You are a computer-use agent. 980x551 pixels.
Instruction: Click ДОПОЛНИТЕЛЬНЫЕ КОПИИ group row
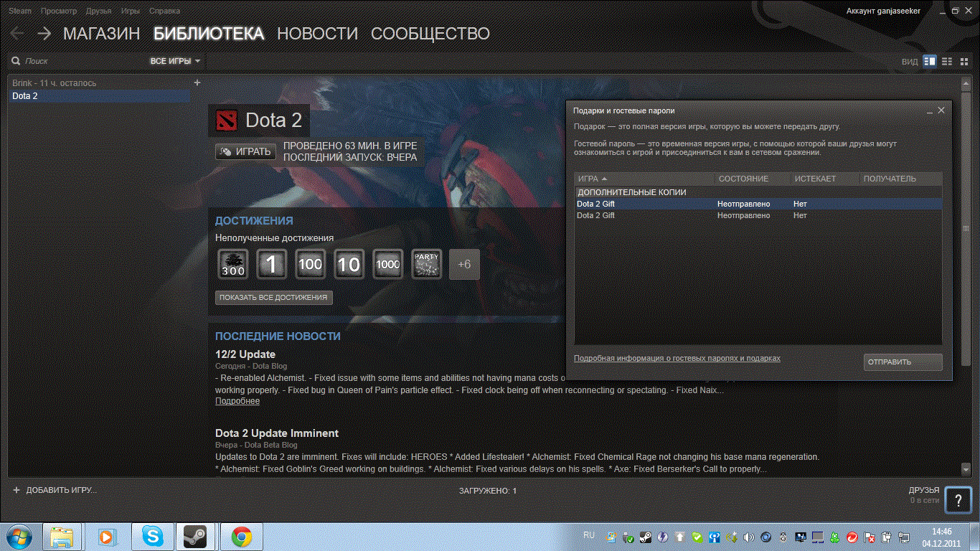[x=758, y=192]
